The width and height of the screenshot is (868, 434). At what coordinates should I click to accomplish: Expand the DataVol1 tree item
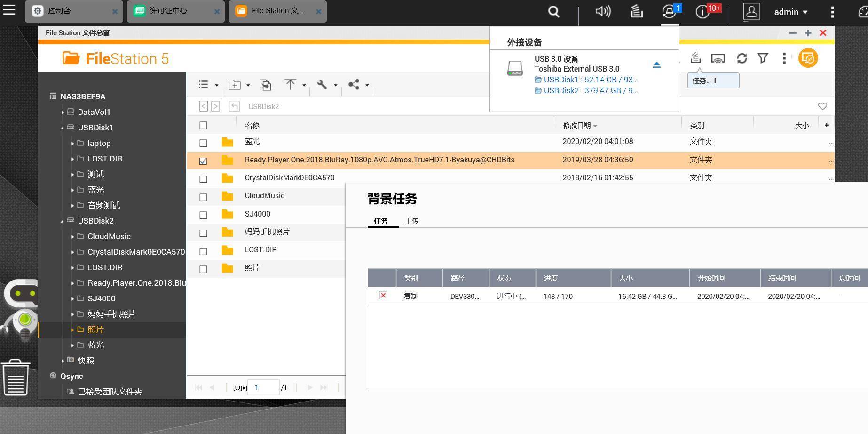coord(63,112)
